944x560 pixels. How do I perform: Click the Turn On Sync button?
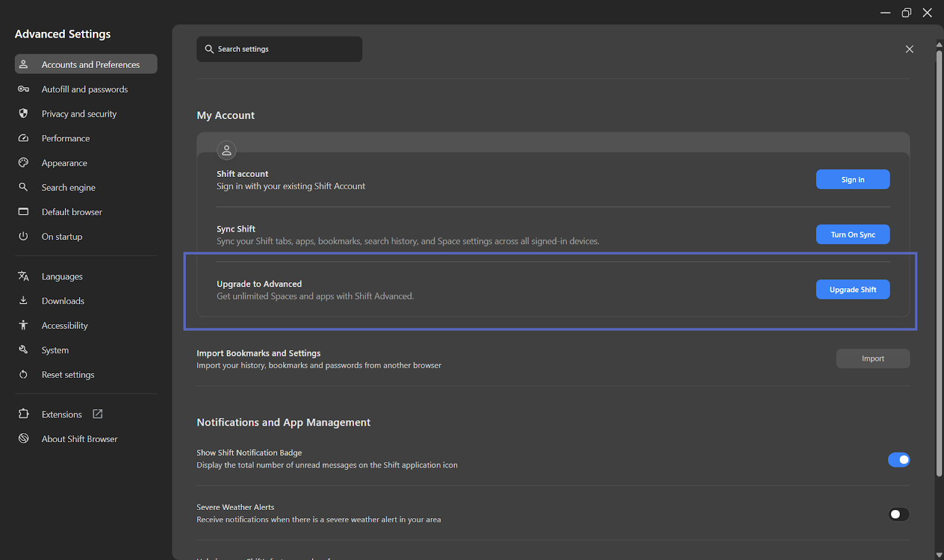coord(853,235)
